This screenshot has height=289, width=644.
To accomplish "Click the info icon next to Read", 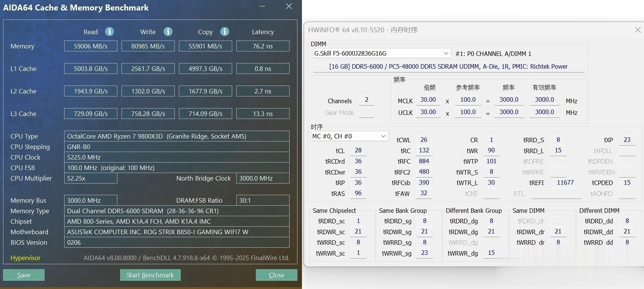I will click(x=110, y=32).
